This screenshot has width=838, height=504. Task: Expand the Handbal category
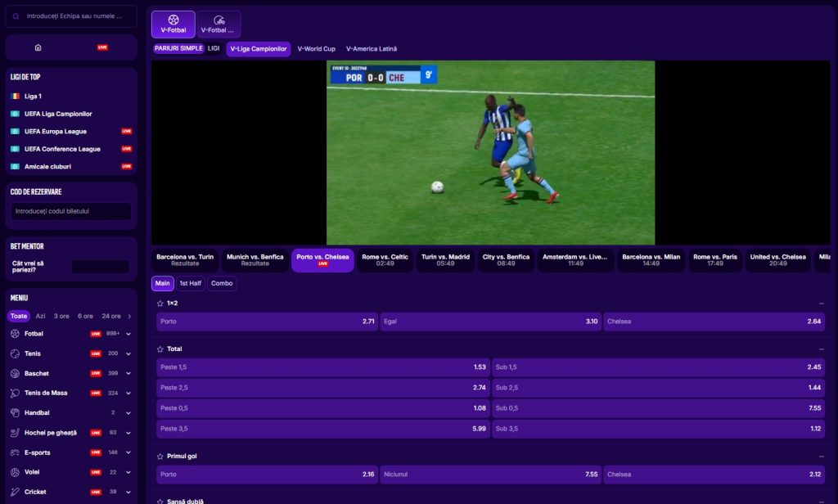click(128, 412)
